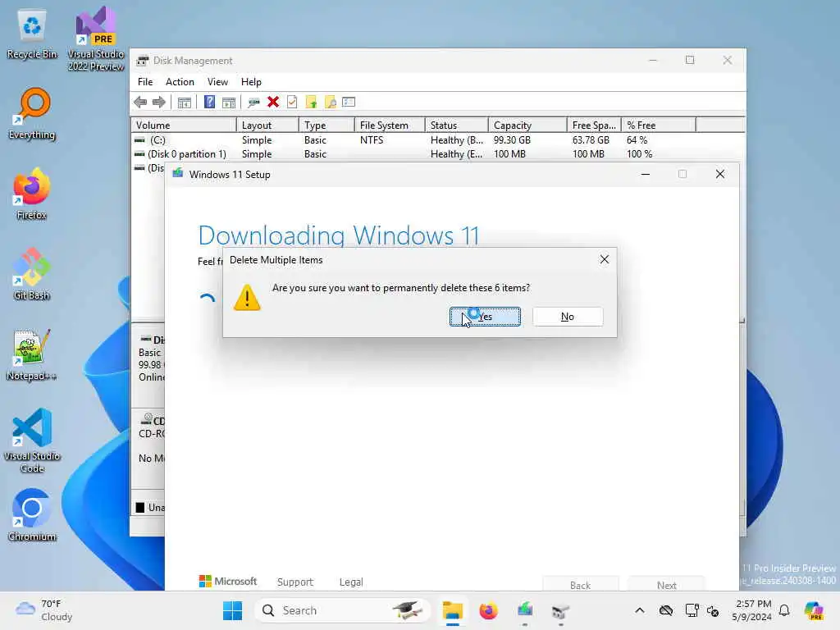
Task: Select the (Disk 0 partition 1) volume row
Action: tap(438, 153)
